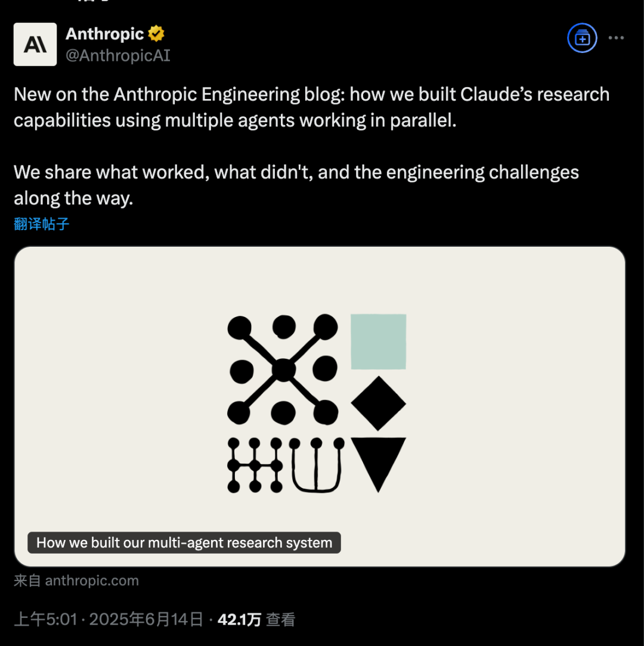
Task: Click the 翻译帖子 translate post link
Action: pyautogui.click(x=42, y=224)
